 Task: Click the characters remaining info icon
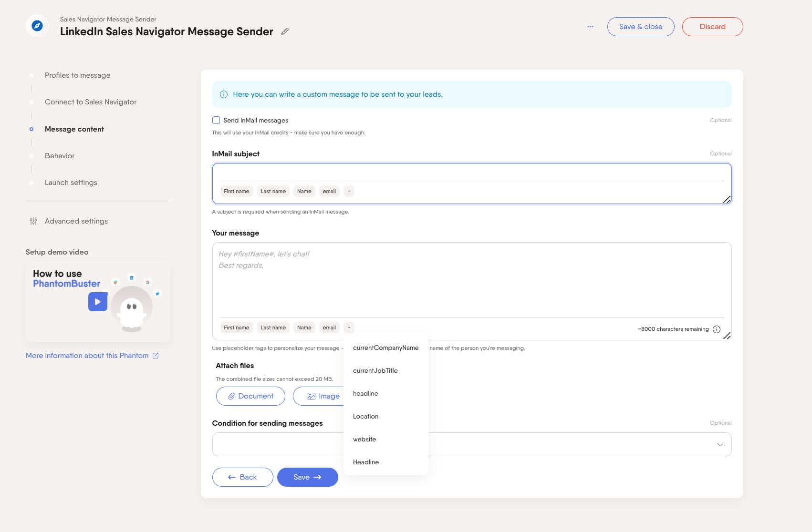[x=717, y=329]
